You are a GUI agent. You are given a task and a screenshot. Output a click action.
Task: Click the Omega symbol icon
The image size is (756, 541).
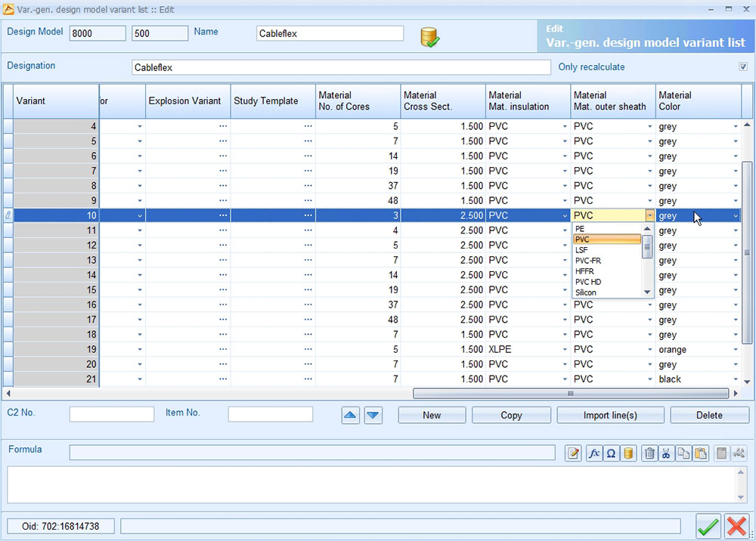(611, 453)
